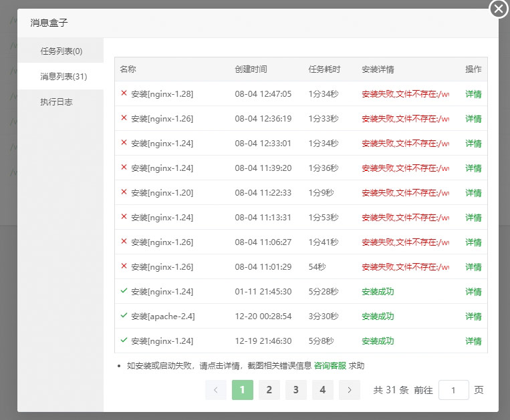Click the next page arrow
This screenshot has width=510, height=420.
coord(350,390)
